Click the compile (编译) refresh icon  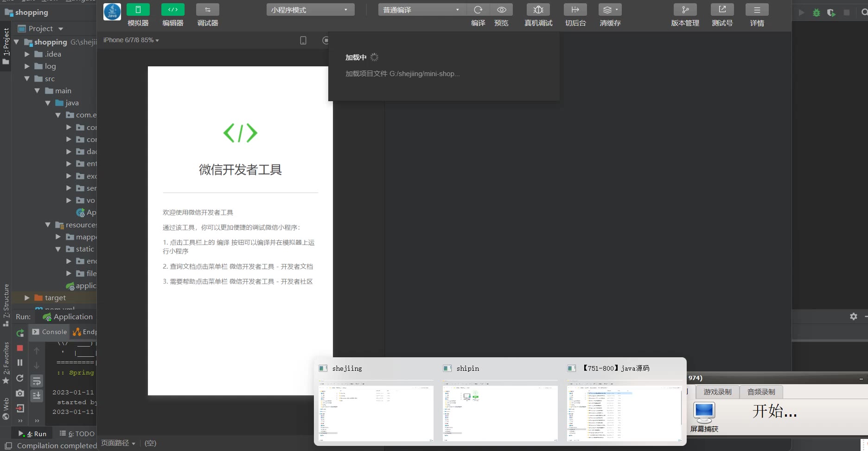pos(478,10)
